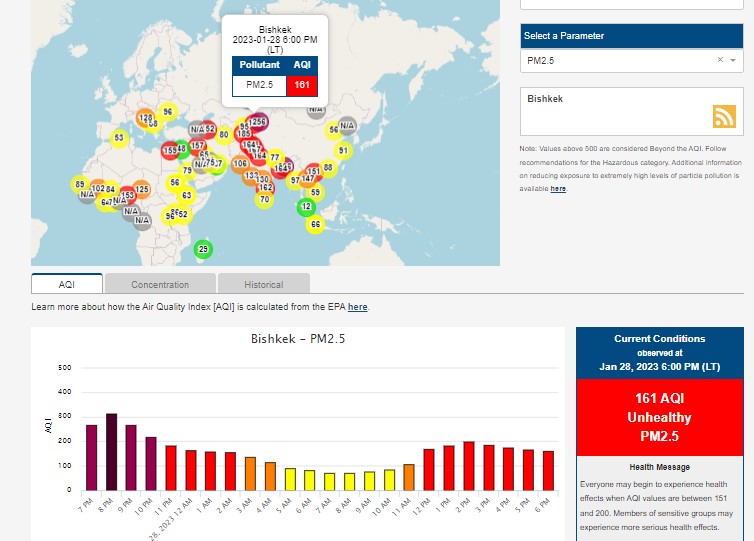Open the EPA AQI calculation 'here' link
This screenshot has width=754, height=541.
[x=357, y=307]
